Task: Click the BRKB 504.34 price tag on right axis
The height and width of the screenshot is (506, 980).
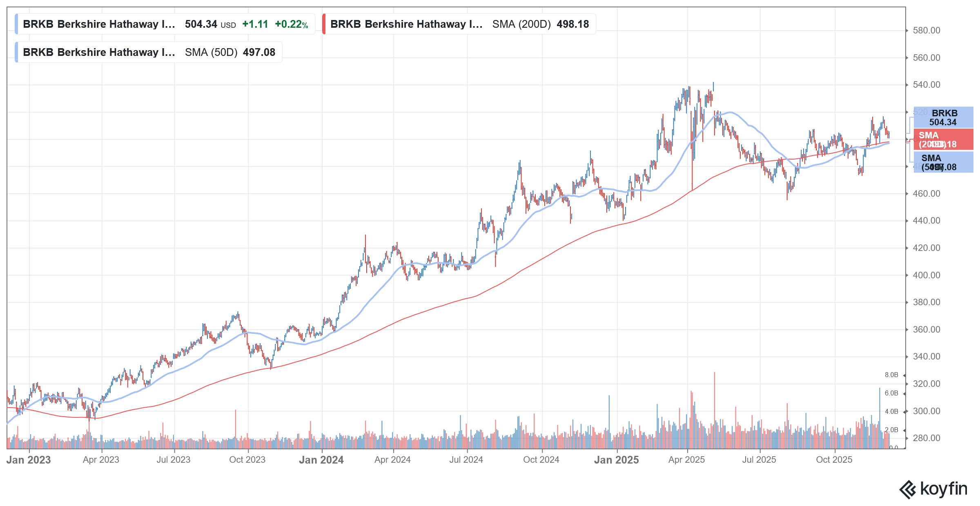Action: [x=944, y=118]
